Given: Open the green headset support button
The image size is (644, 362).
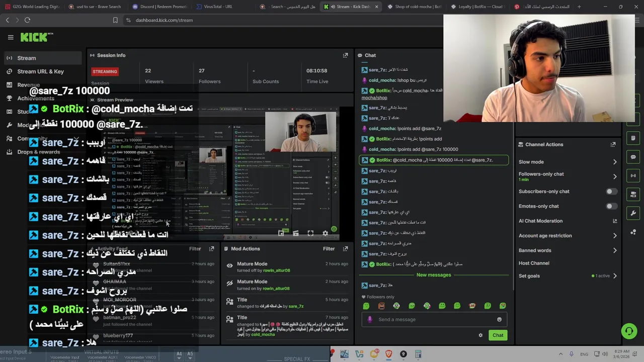Looking at the screenshot, I should [629, 331].
